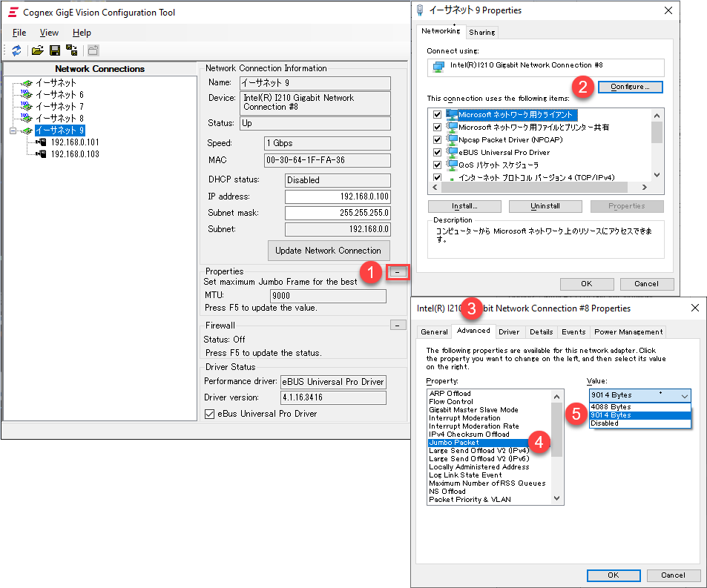Screen dimensions: 707x588
Task: Select the camera icon for 192.168.0.101
Action: point(42,142)
